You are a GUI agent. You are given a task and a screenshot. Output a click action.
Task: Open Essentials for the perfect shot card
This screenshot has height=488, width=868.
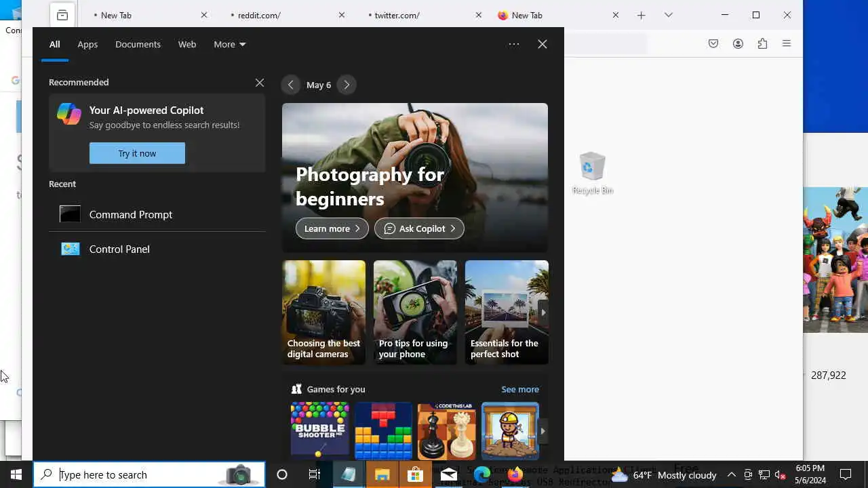click(x=507, y=312)
